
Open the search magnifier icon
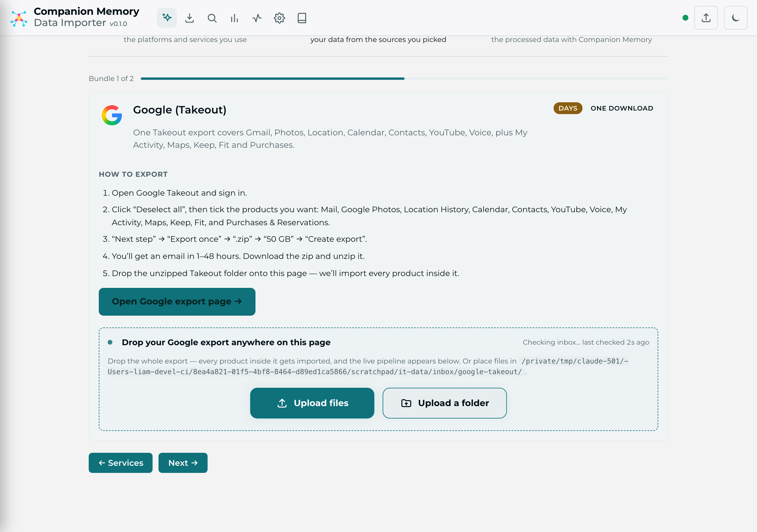coord(212,18)
